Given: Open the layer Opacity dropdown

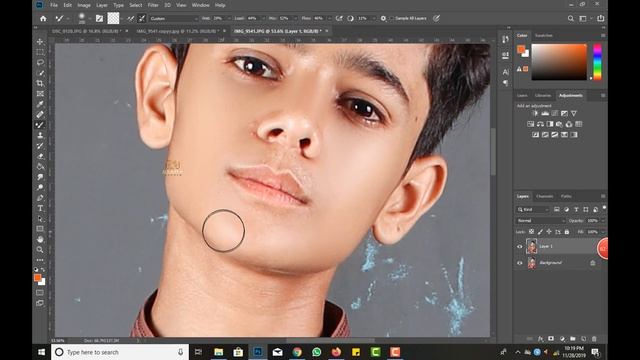Looking at the screenshot, I should tap(603, 221).
